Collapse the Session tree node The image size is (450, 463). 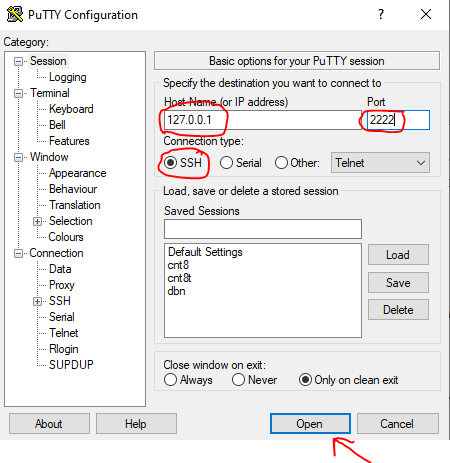[18, 61]
